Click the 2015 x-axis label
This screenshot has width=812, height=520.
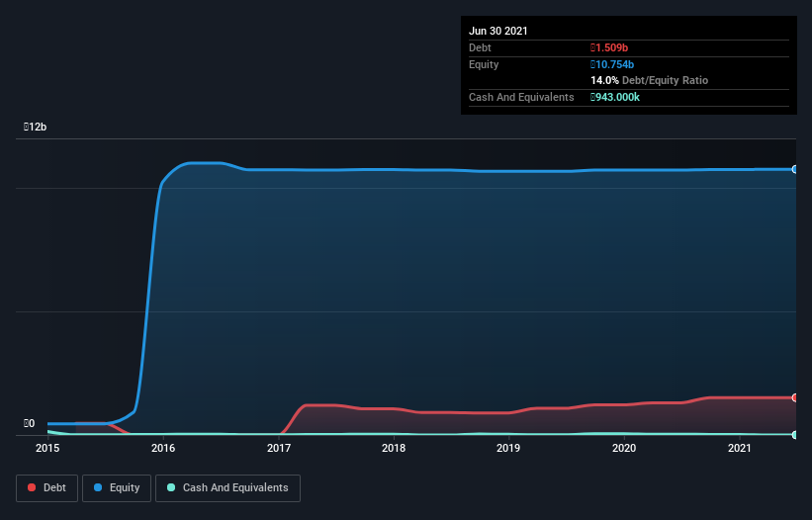(x=47, y=448)
